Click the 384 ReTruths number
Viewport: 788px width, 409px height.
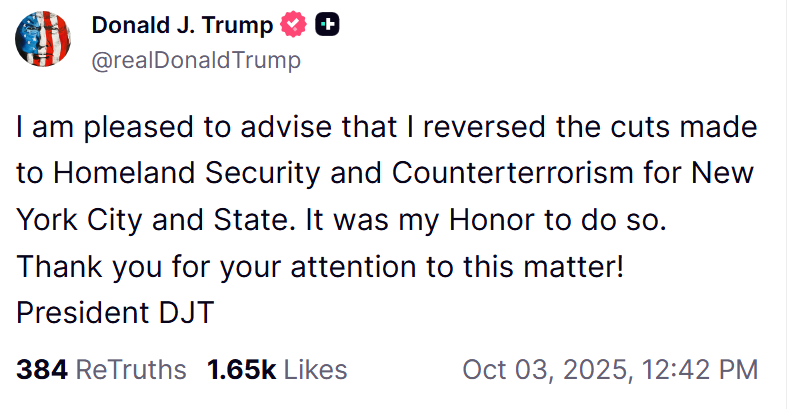pos(42,370)
